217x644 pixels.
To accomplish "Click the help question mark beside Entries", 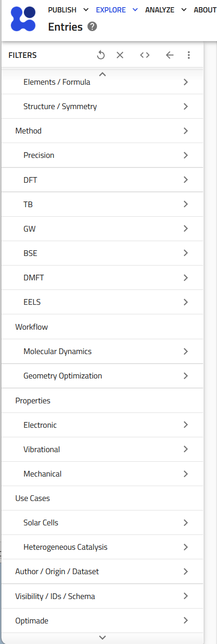I will pyautogui.click(x=92, y=27).
